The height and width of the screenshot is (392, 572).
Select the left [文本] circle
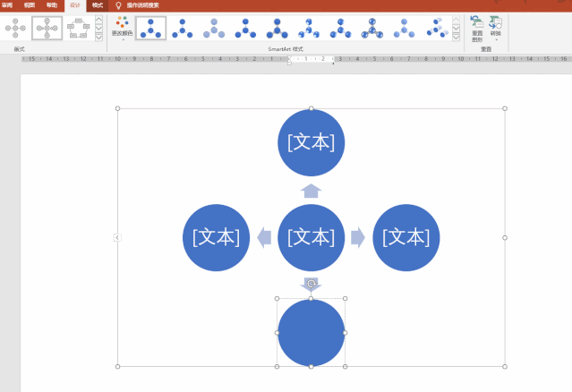tap(217, 238)
